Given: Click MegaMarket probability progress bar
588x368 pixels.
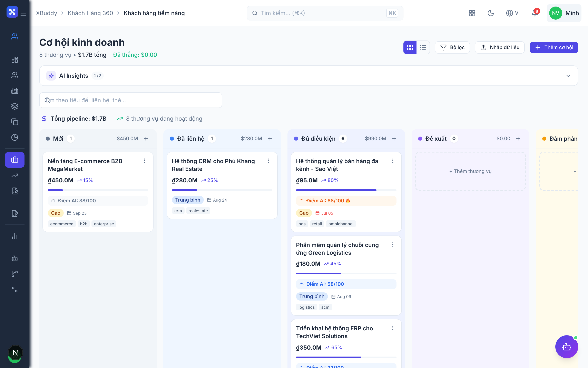Looking at the screenshot, I should click(x=98, y=190).
